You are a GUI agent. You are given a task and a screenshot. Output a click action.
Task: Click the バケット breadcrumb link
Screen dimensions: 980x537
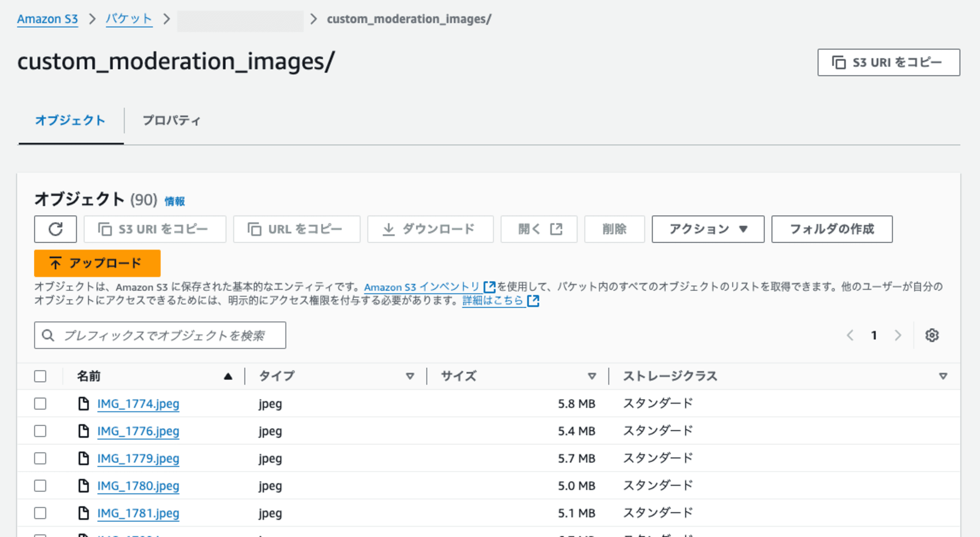click(129, 19)
